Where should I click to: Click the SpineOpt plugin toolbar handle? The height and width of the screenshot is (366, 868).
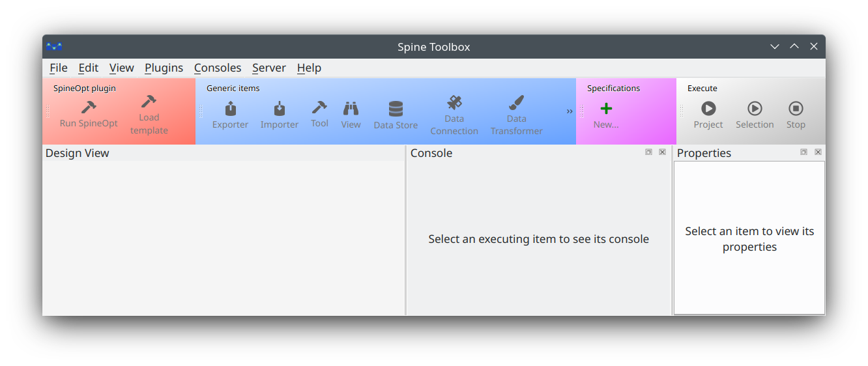point(48,111)
